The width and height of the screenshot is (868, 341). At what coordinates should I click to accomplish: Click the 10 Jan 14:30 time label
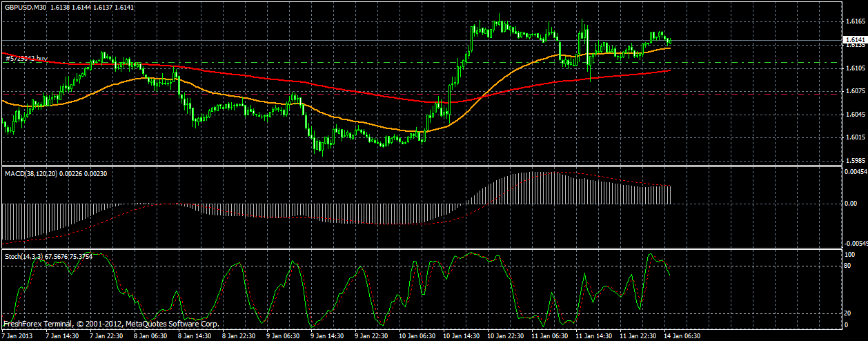[x=462, y=335]
